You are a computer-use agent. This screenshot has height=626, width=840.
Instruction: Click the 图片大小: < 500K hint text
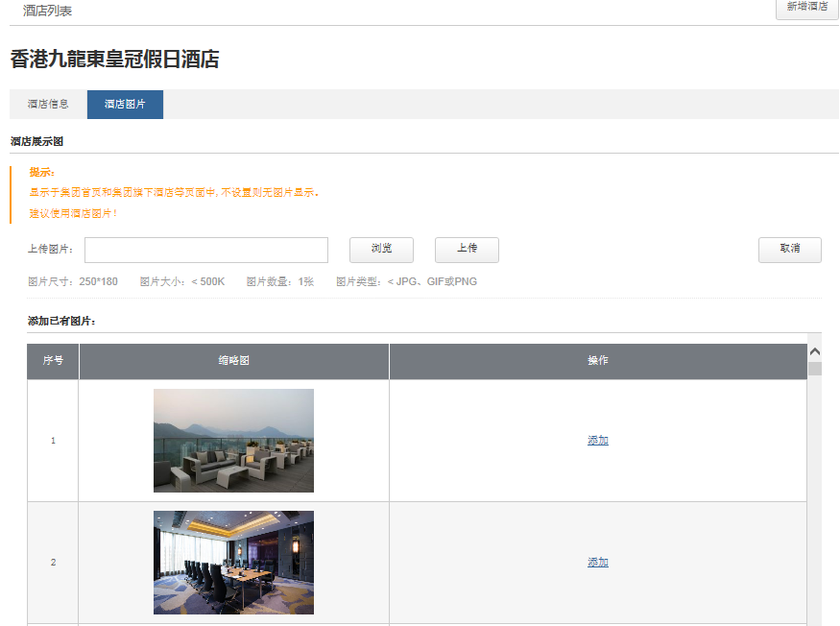(182, 282)
